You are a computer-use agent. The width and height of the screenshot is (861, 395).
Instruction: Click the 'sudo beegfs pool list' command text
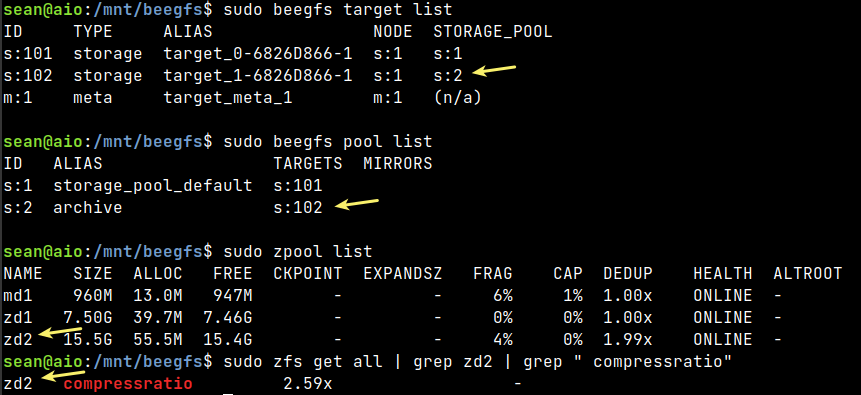(328, 142)
